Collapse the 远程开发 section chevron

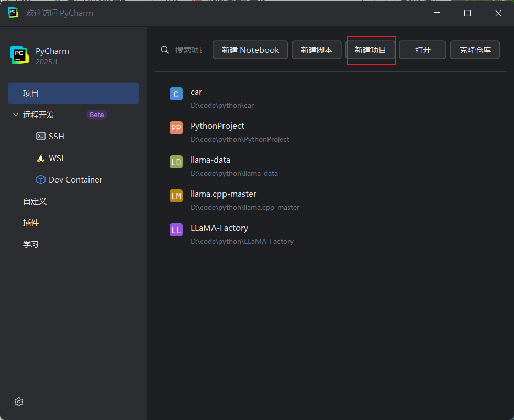[15, 115]
